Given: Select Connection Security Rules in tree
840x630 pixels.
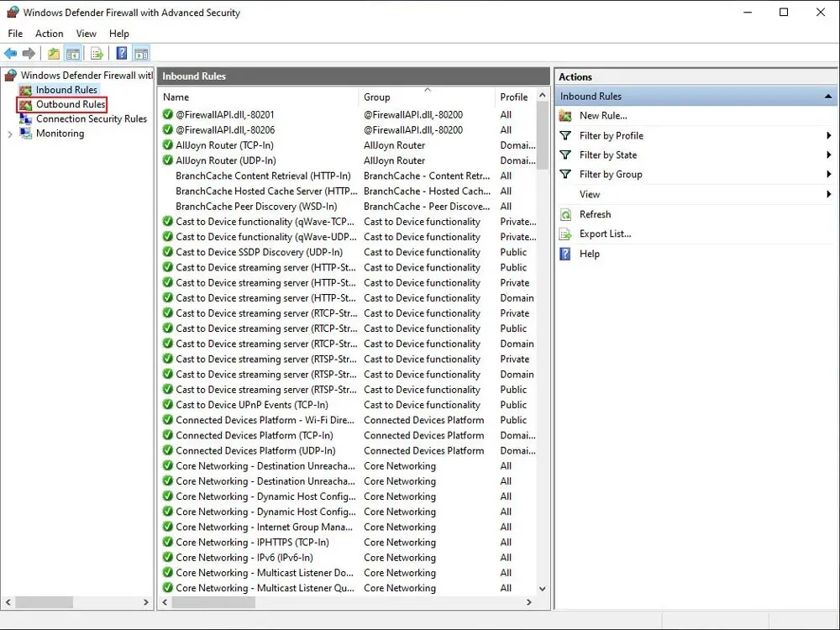Looking at the screenshot, I should pyautogui.click(x=91, y=119).
